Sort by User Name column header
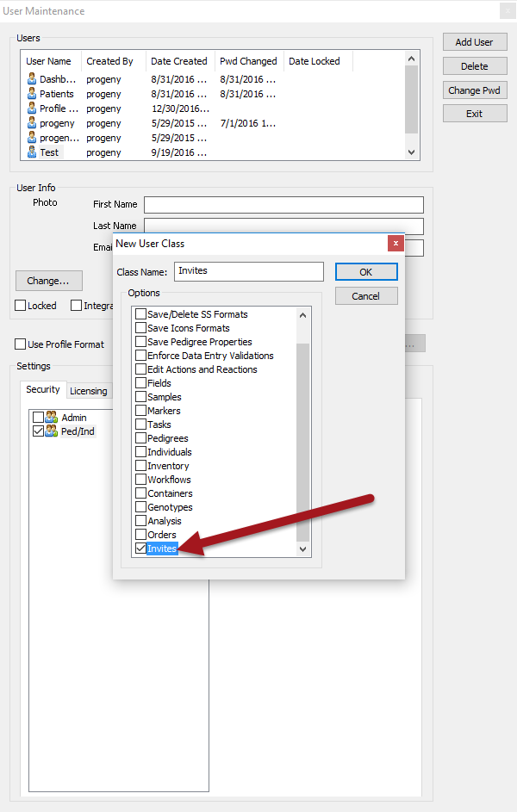 [x=49, y=61]
